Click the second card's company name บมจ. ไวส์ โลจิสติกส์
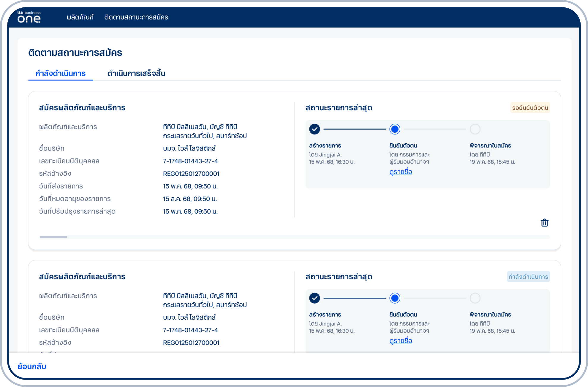The image size is (588, 387). 189,317
